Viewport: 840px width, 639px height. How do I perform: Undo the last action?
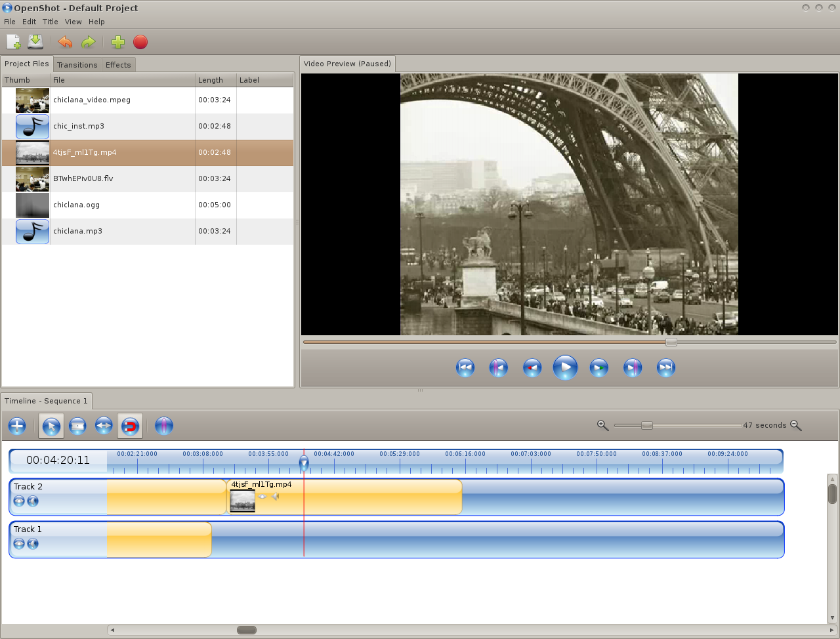[65, 42]
